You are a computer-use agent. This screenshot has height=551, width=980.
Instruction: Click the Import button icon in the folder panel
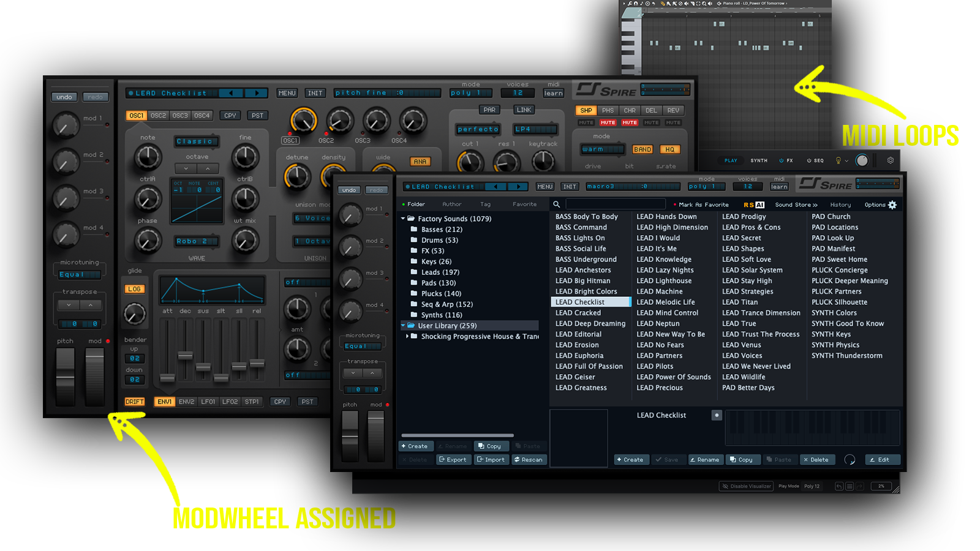coord(480,460)
